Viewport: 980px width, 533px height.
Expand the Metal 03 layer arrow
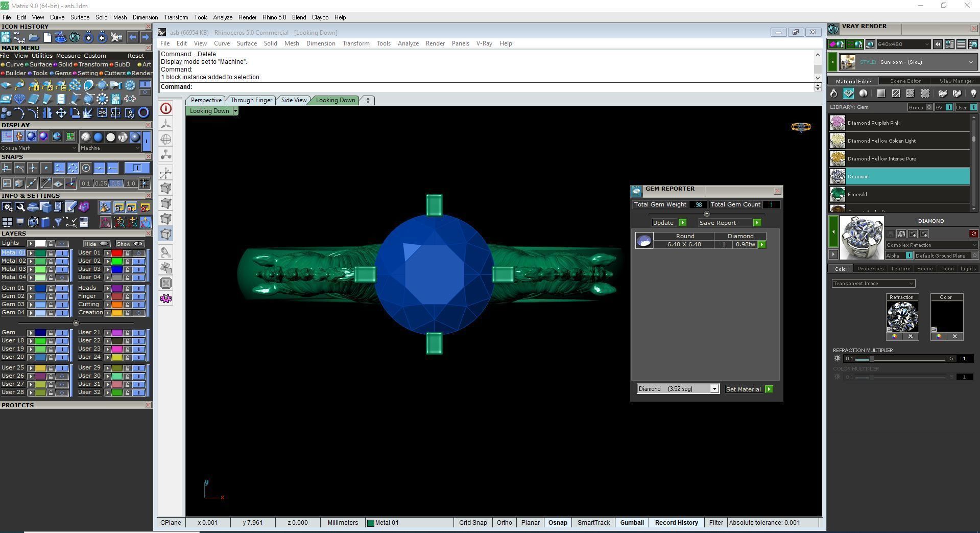[x=31, y=269]
